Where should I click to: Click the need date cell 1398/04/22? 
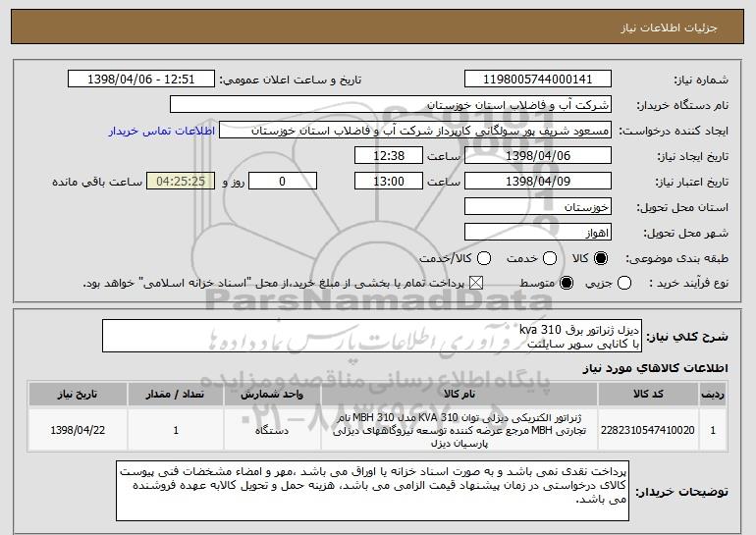click(78, 430)
